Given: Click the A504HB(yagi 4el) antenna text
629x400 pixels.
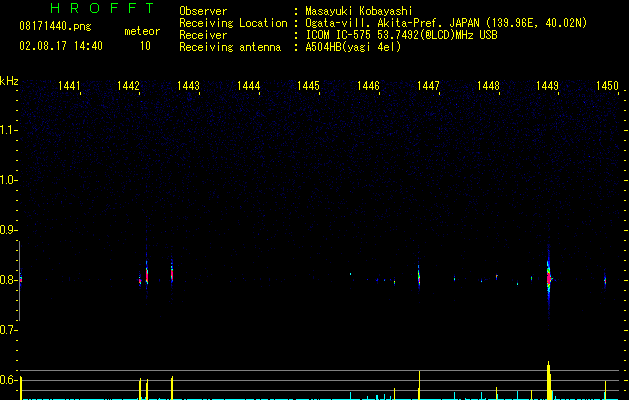Looking at the screenshot, I should pos(353,47).
